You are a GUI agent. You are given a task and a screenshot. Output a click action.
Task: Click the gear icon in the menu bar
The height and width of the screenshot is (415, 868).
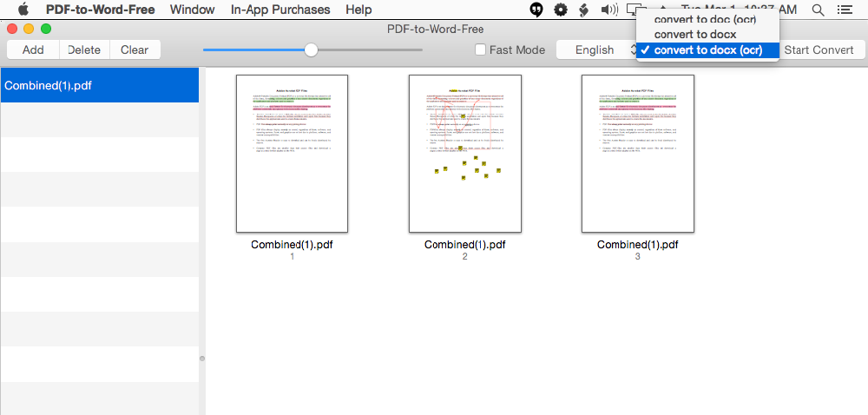(561, 10)
